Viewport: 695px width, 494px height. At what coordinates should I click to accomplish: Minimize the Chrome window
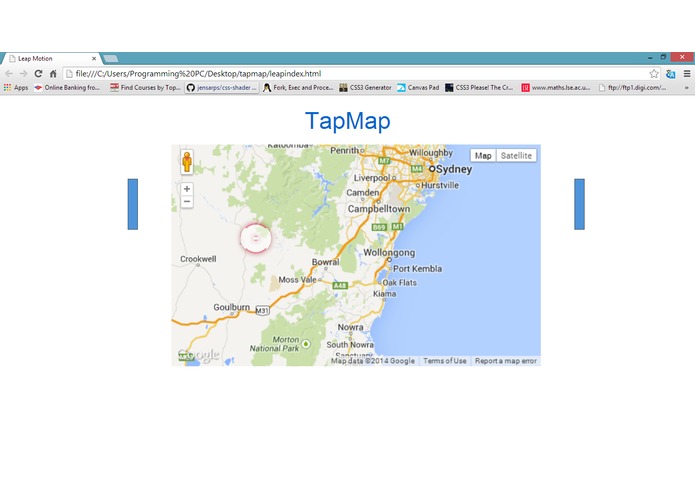(x=650, y=57)
